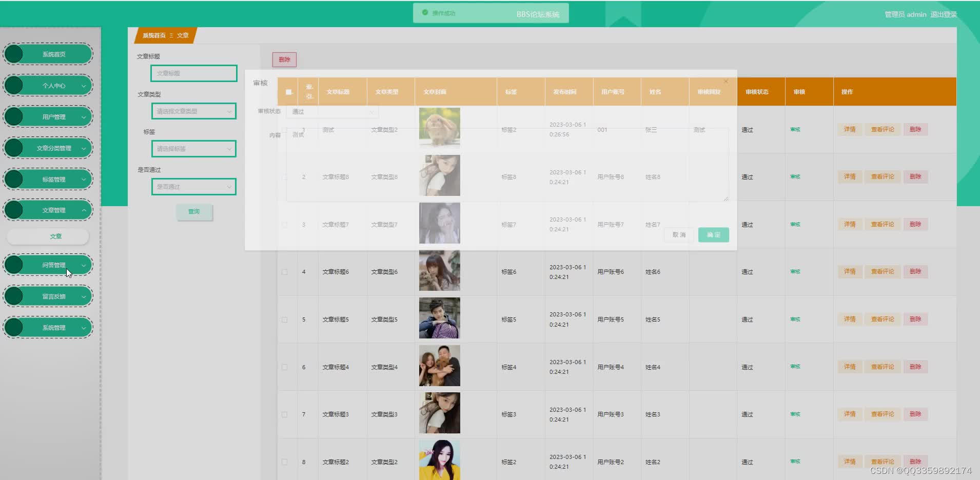The image size is (980, 480).
Task: Collapse 文章管理 using its up chevron
Action: [x=84, y=210]
